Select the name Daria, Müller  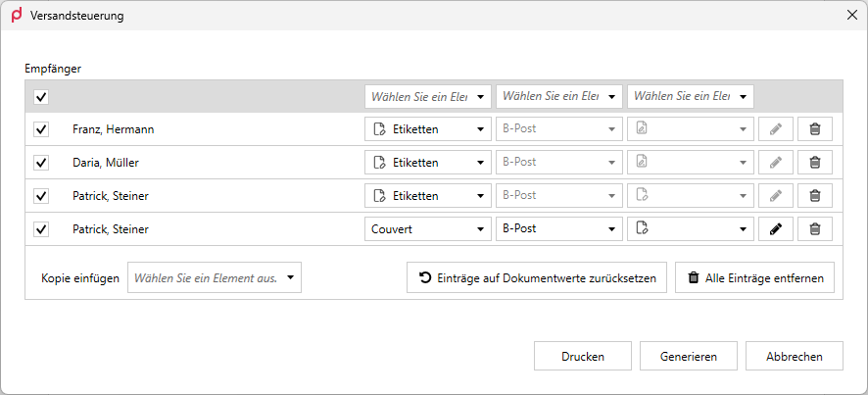(105, 163)
